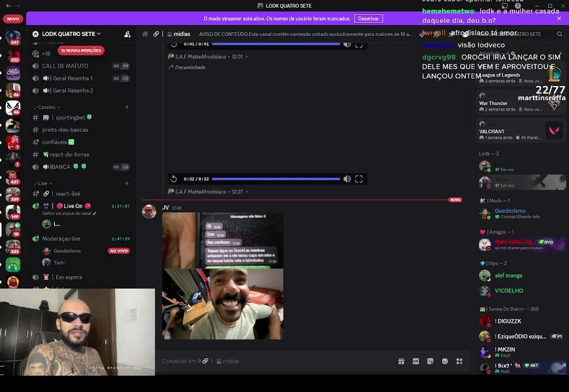This screenshot has width=569, height=392.
Task: Enter fullscreen on the 0:32 video
Action: coord(359,179)
